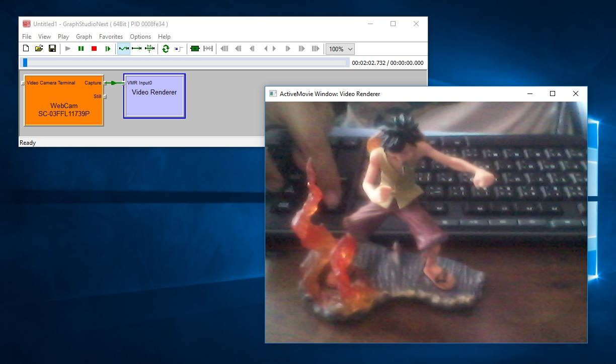616x364 pixels.
Task: Toggle the highlighted zigzag connection mode icon
Action: coord(124,49)
